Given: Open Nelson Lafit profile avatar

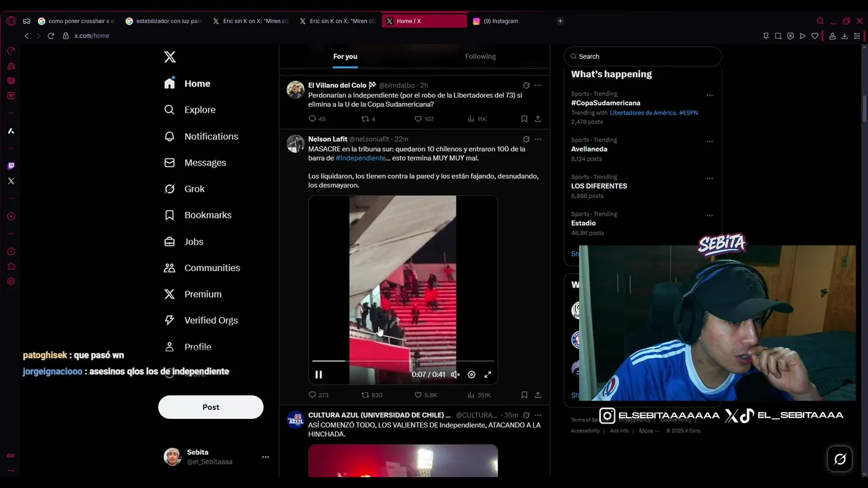Looking at the screenshot, I should tap(296, 144).
